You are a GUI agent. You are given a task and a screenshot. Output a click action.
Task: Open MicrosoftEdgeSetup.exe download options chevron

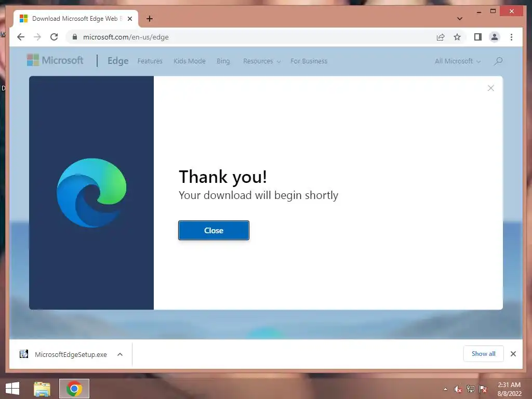coord(120,354)
